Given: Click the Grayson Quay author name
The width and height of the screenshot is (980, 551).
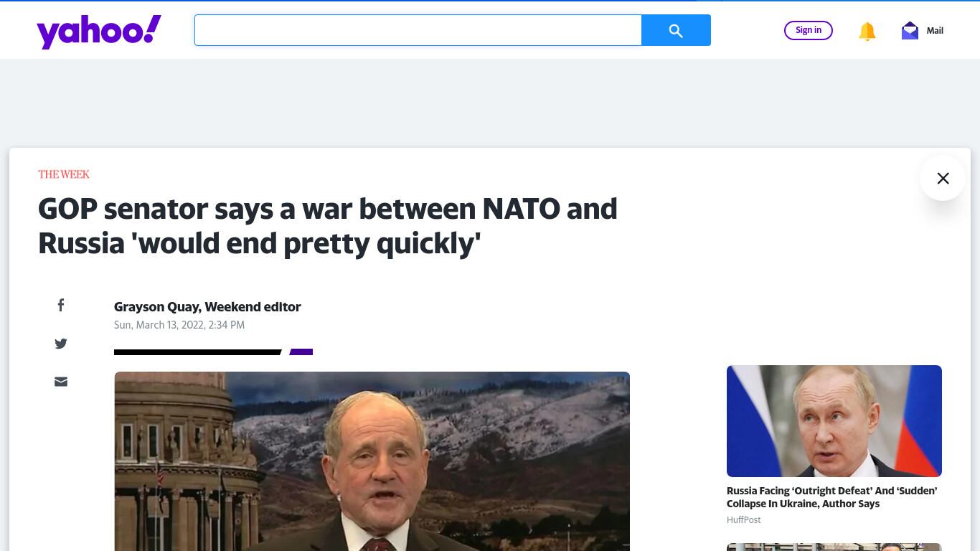Looking at the screenshot, I should pos(207,307).
